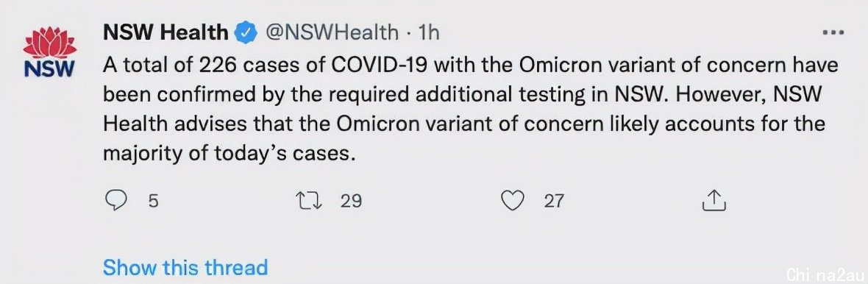Image resolution: width=868 pixels, height=284 pixels.
Task: Click the blue verified badge
Action: 246,33
